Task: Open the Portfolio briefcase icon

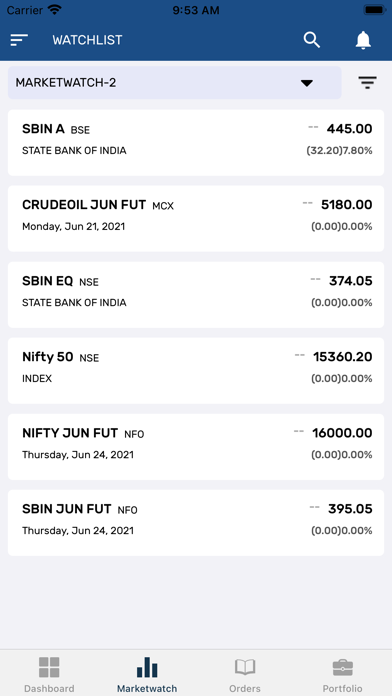Action: pos(343,667)
